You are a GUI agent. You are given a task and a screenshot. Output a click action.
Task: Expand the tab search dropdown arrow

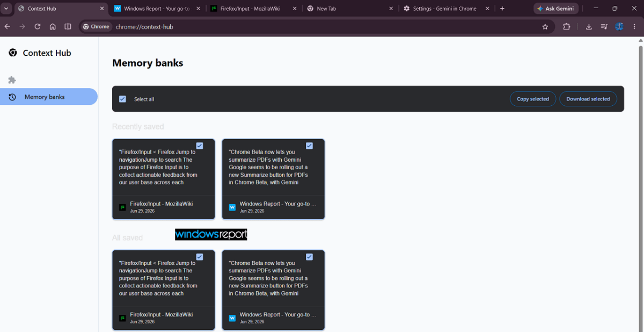click(x=6, y=9)
